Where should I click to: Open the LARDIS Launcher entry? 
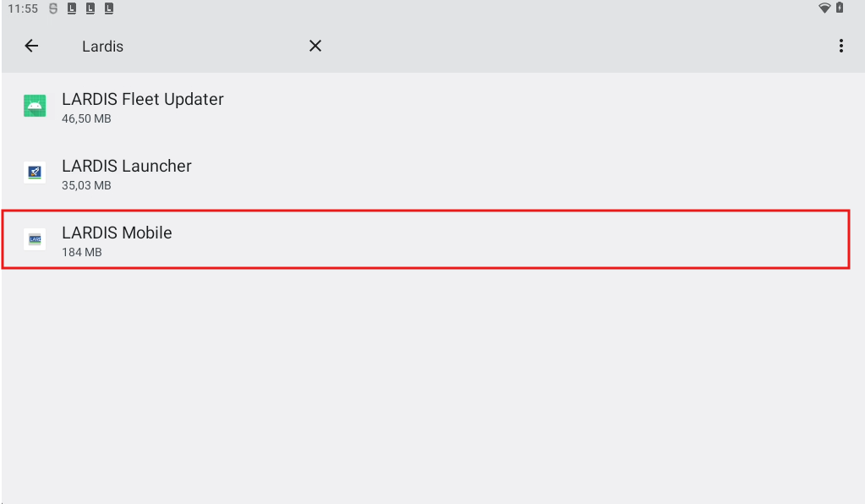[127, 167]
